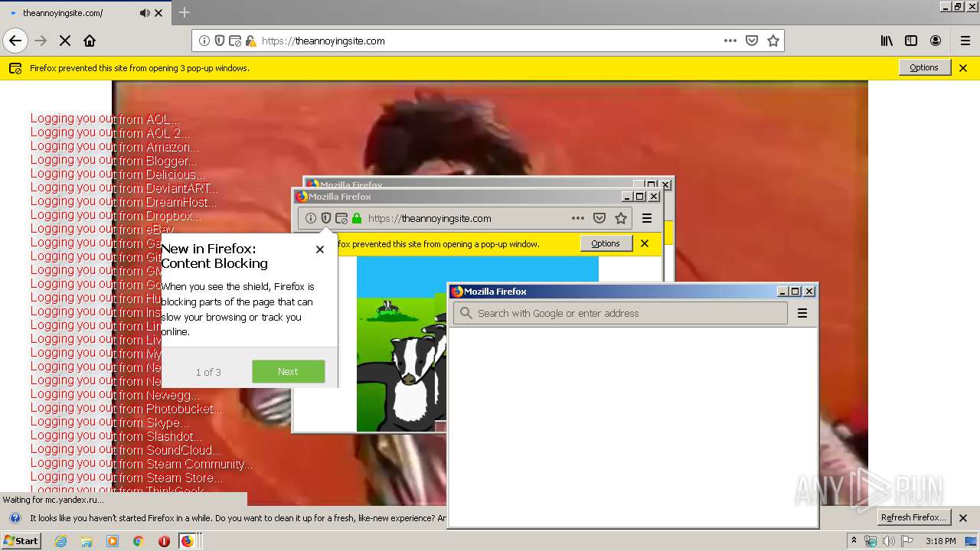The width and height of the screenshot is (980, 551).
Task: Click Next in Content Blocking tour
Action: point(288,371)
